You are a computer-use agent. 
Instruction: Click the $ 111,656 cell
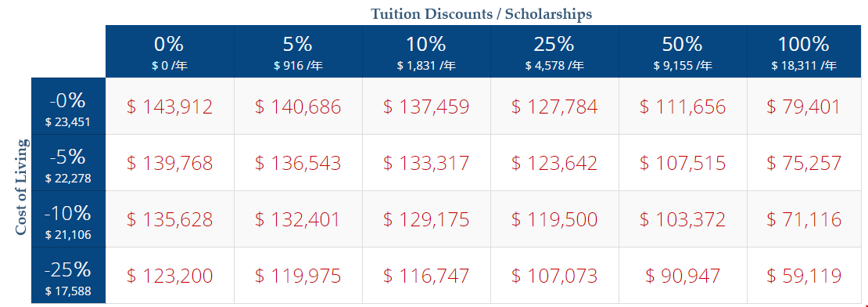683,107
